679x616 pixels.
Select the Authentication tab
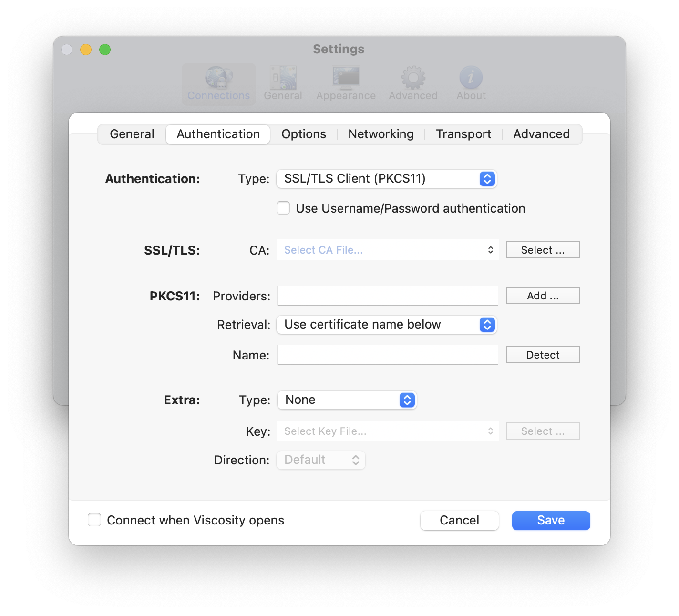tap(218, 134)
